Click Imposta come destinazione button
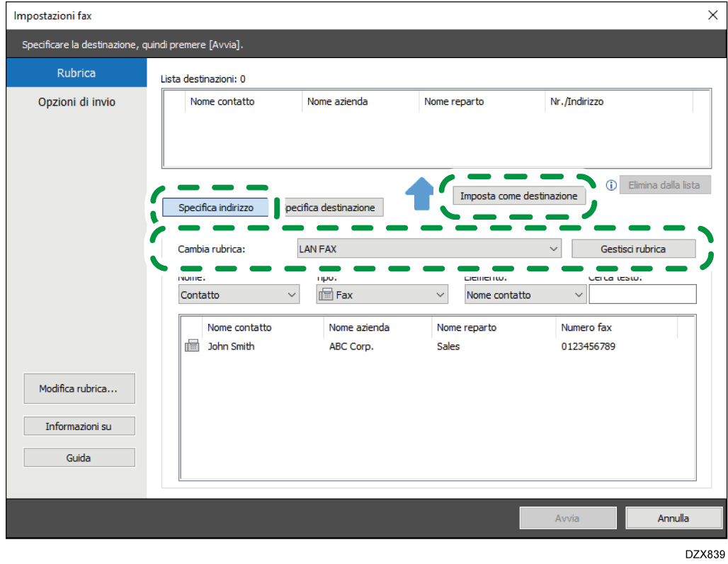The width and height of the screenshot is (728, 564). (519, 196)
